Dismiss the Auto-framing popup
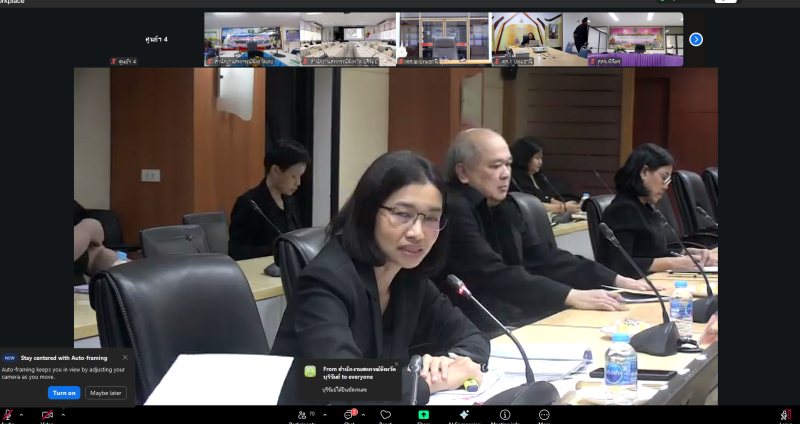800x424 pixels. [x=125, y=357]
